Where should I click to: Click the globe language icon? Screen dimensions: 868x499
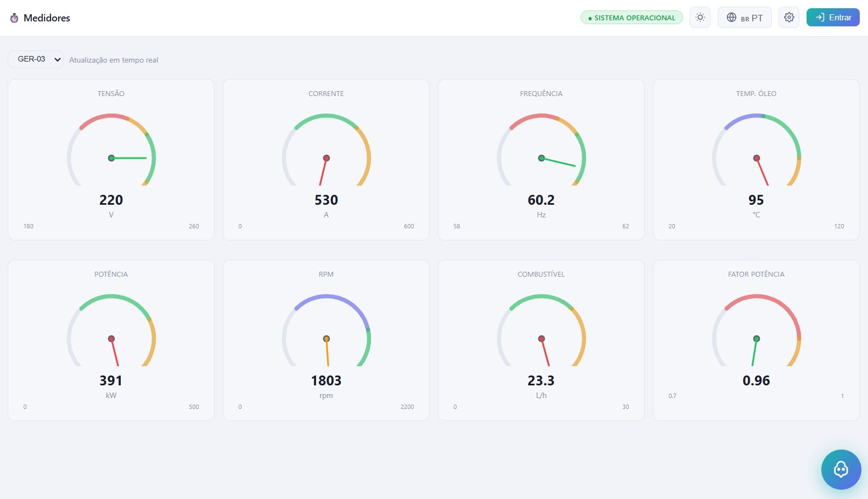[x=731, y=18]
